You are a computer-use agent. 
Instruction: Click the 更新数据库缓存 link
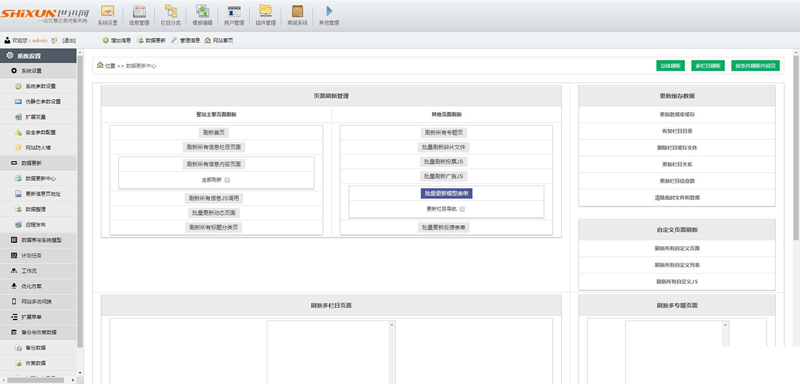coord(677,115)
